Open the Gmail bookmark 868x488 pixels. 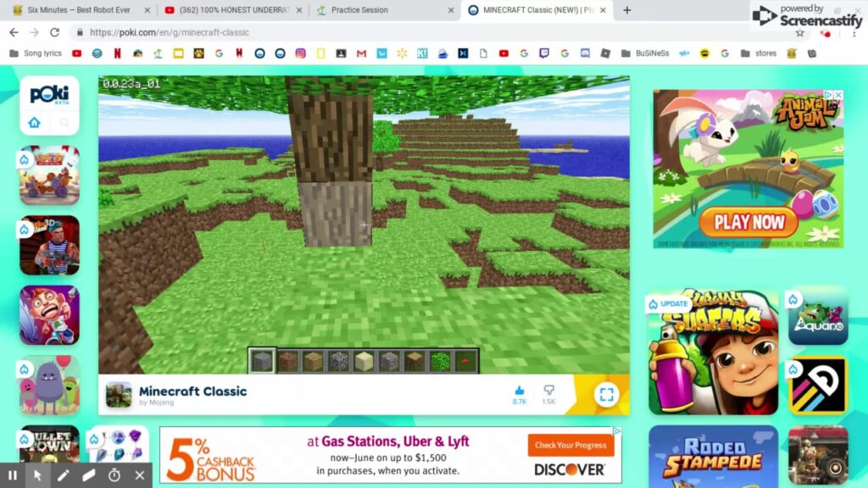point(361,53)
